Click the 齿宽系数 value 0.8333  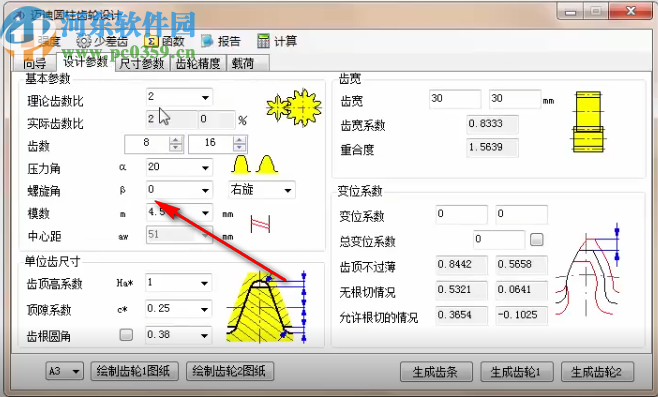click(x=492, y=124)
